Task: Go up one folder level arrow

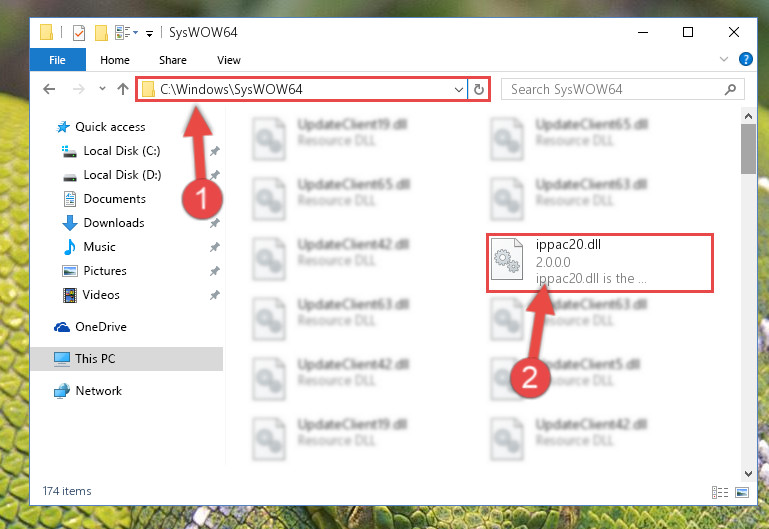Action: (x=123, y=89)
